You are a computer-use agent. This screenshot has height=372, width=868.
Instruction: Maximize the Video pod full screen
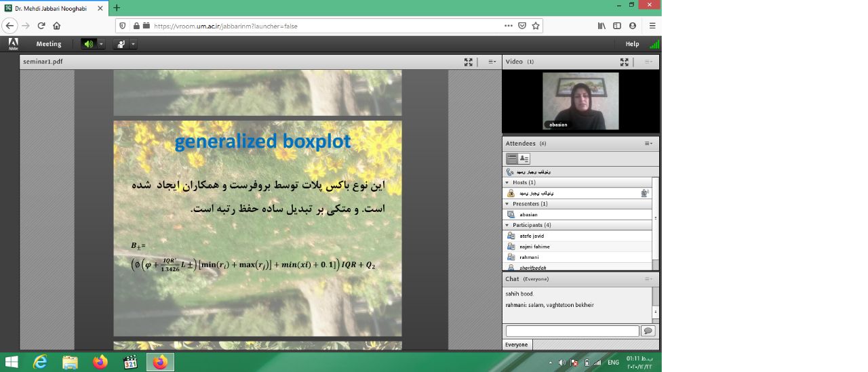[625, 62]
